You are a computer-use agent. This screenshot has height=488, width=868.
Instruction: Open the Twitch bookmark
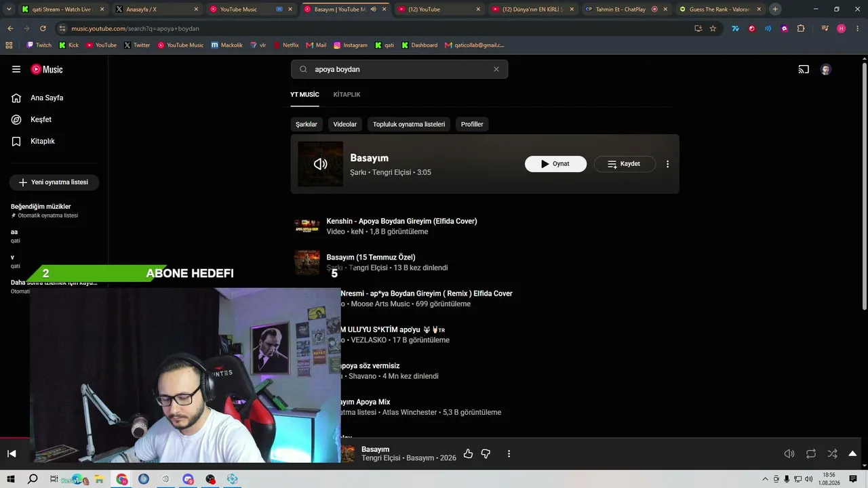[39, 45]
